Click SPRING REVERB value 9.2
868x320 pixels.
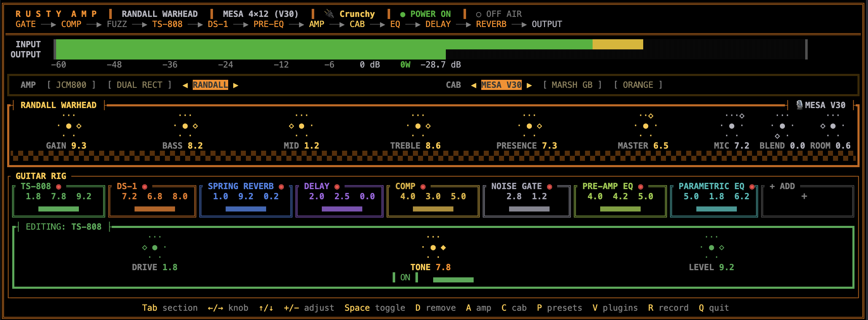[x=246, y=196]
